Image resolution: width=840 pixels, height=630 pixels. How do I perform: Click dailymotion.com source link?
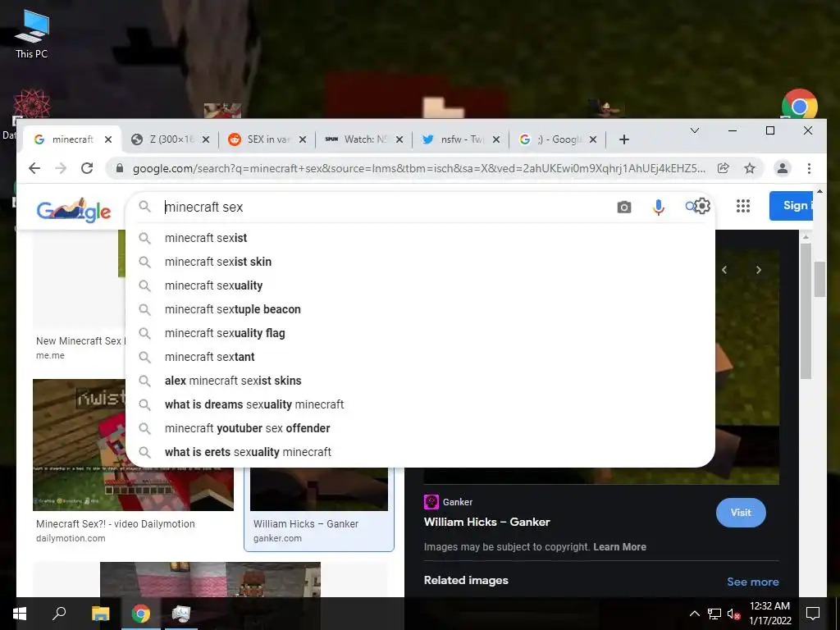71,538
